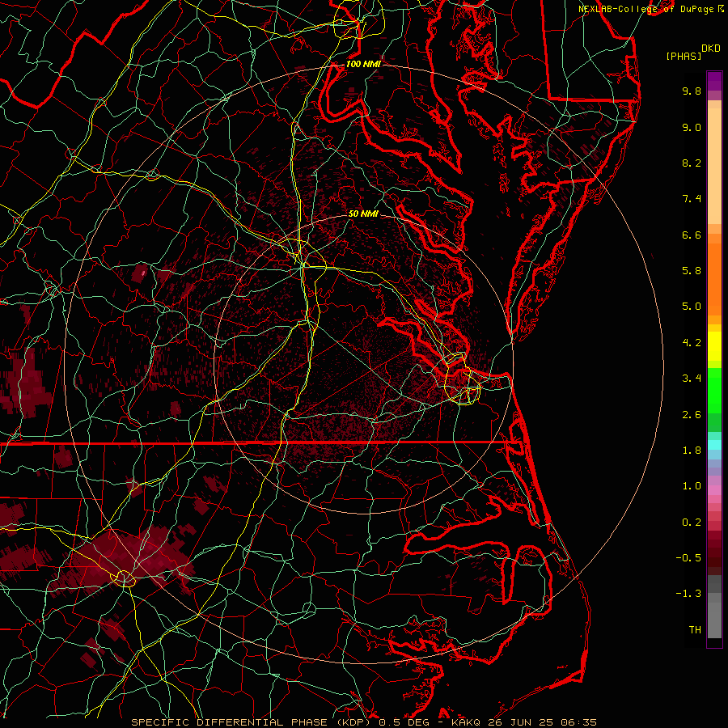Image resolution: width=728 pixels, height=728 pixels.
Task: Click the dark green color bar segment near 2.6
Action: (714, 422)
